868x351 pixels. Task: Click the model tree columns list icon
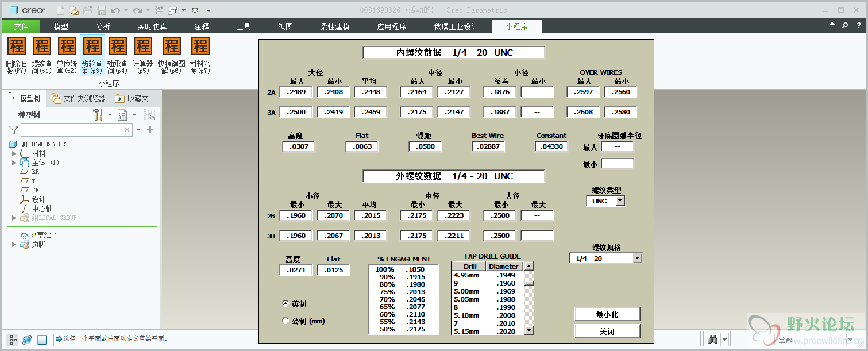click(122, 115)
